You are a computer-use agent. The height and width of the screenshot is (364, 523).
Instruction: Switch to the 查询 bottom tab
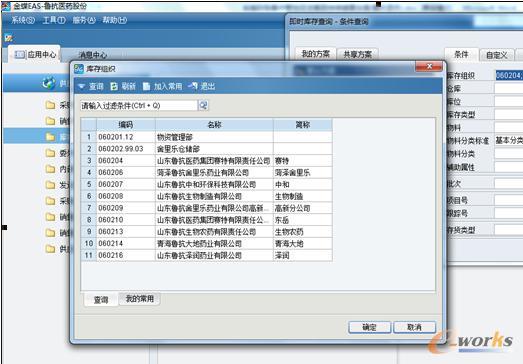coord(101,300)
